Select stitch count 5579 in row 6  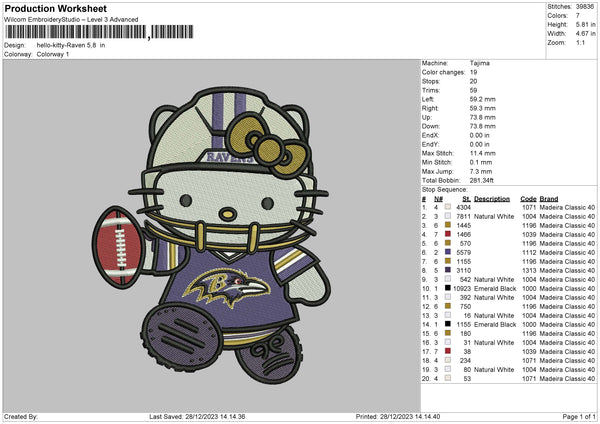point(463,253)
